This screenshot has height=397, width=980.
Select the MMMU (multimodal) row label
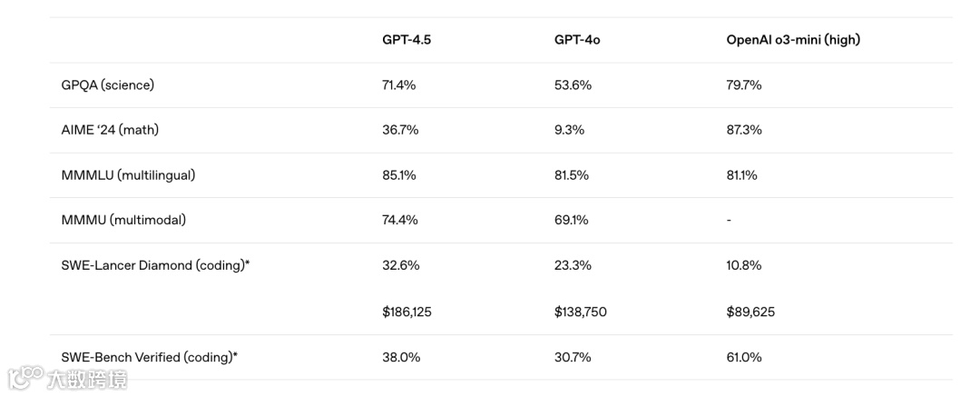pyautogui.click(x=123, y=221)
